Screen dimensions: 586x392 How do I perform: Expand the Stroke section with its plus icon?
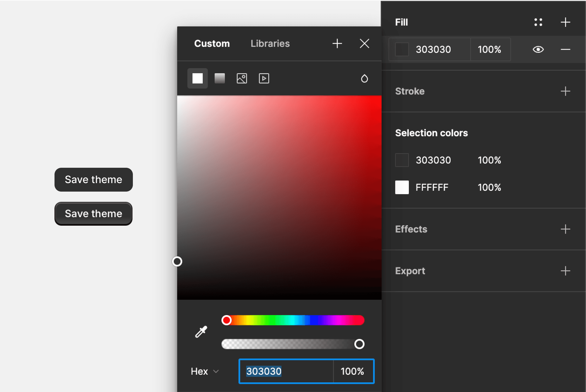(565, 91)
